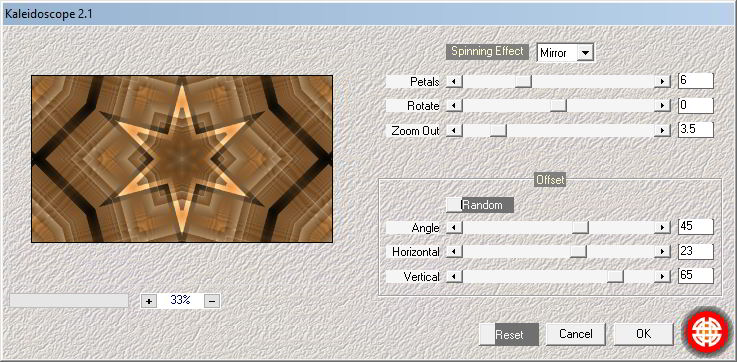This screenshot has width=737, height=362.
Task: Toggle the Random offset checkbox
Action: (x=454, y=205)
